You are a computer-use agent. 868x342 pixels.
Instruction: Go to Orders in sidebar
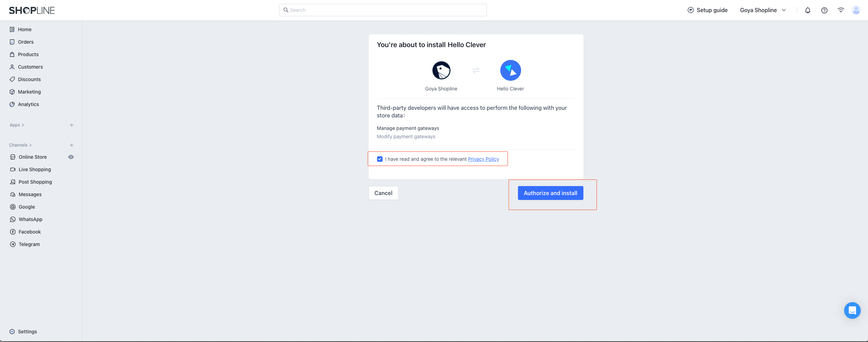pos(26,42)
